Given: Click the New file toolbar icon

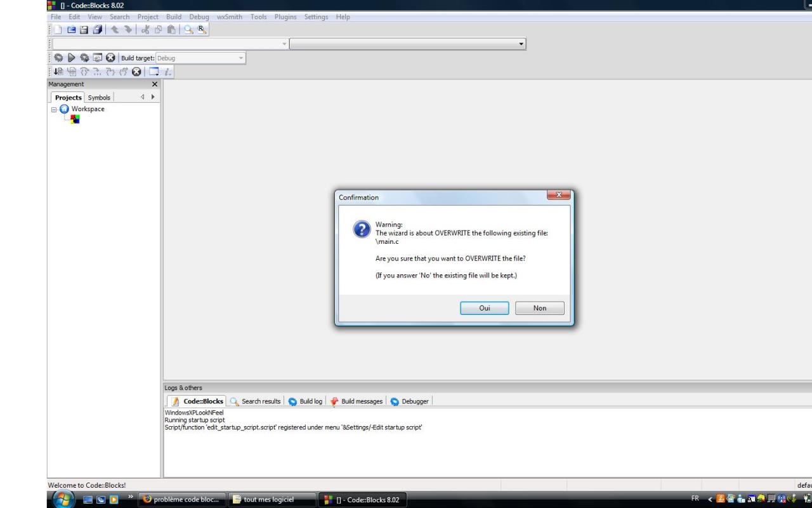Looking at the screenshot, I should 58,29.
